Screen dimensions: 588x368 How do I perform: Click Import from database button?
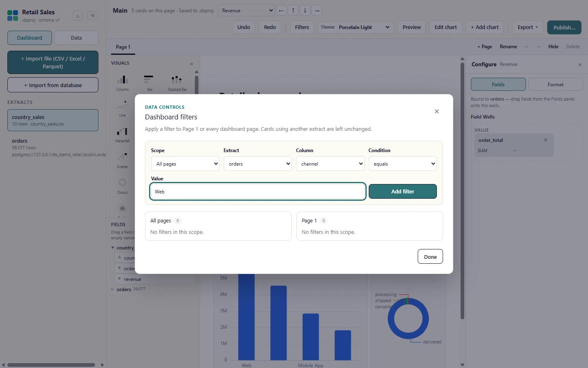(53, 85)
